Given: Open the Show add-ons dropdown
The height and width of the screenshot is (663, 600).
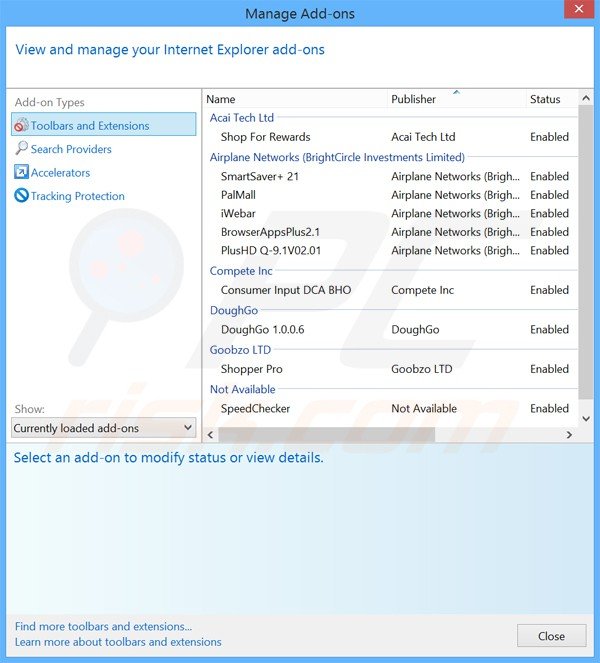Looking at the screenshot, I should tap(104, 428).
